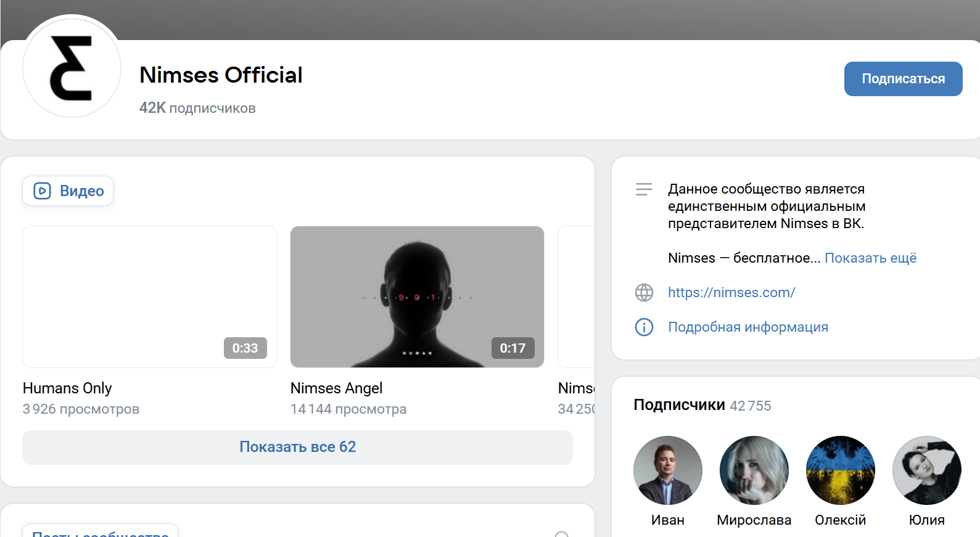Click the Видео play icon

pos(42,191)
